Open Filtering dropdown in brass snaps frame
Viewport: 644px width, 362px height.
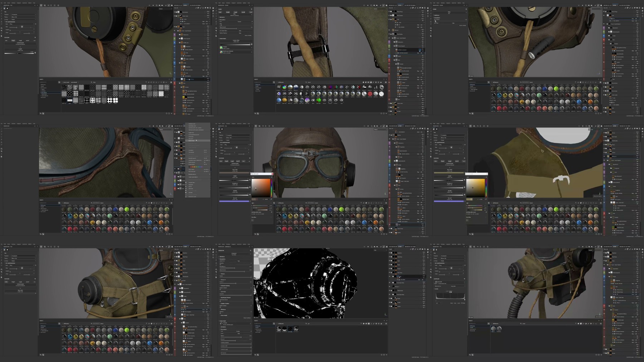coord(23,17)
